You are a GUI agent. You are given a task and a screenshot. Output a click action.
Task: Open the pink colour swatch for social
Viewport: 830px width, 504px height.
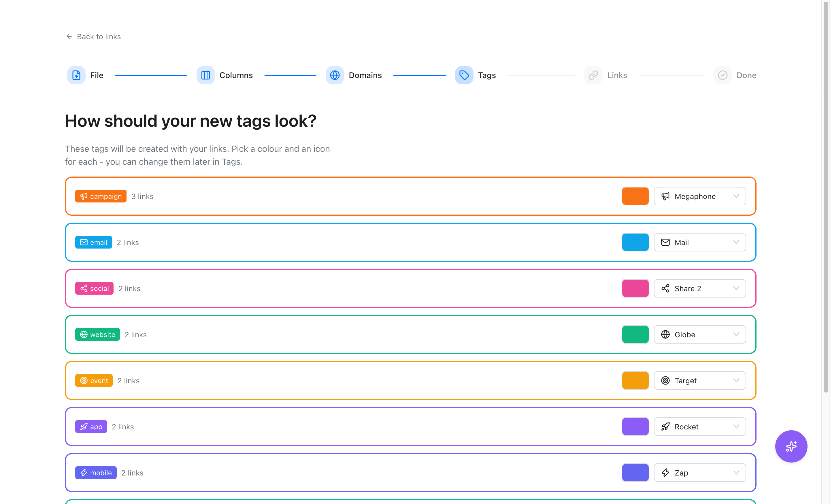pos(635,289)
